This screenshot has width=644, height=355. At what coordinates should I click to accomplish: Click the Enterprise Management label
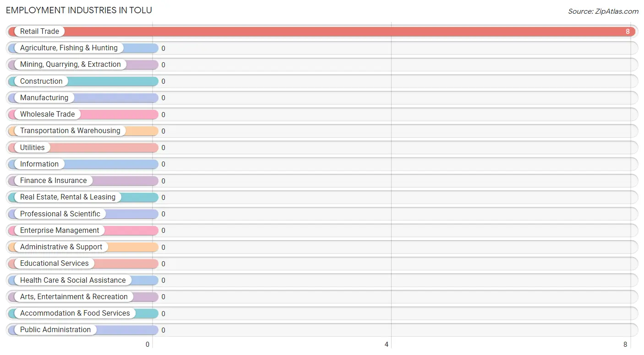coord(60,231)
